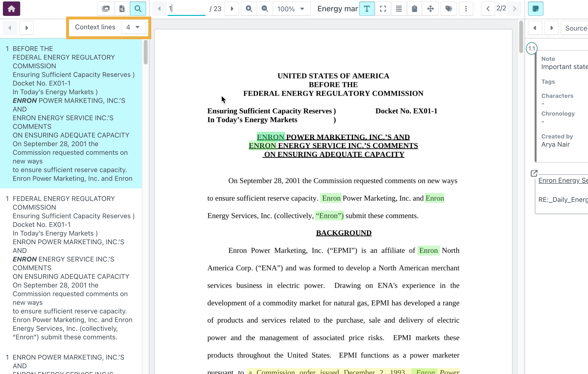Open the thumbnails panel icon
The height and width of the screenshot is (374, 588).
pyautogui.click(x=106, y=9)
